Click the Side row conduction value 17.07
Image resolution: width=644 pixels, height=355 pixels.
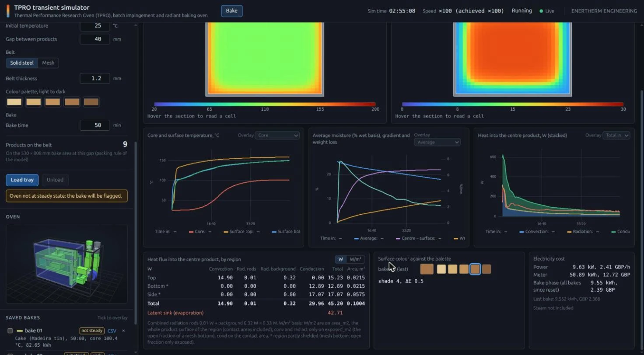(316, 295)
